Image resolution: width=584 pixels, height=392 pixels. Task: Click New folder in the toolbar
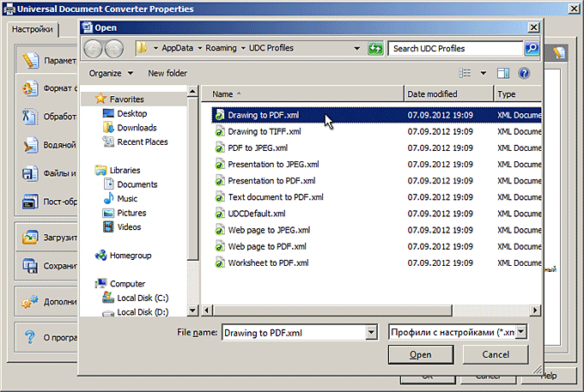[x=167, y=73]
